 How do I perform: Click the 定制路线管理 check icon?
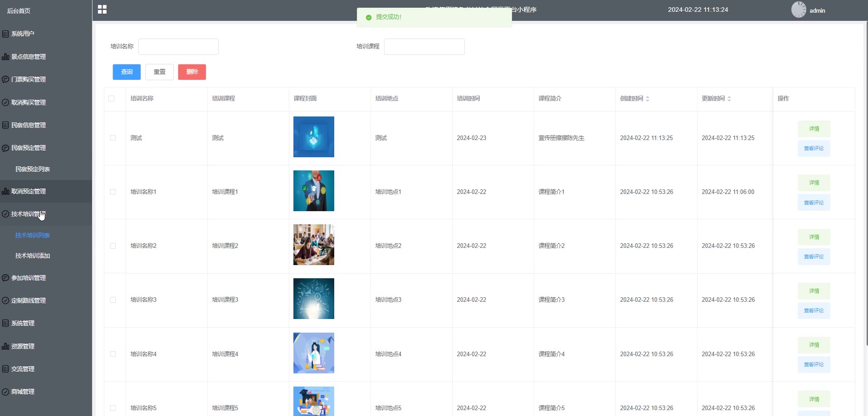pos(5,300)
